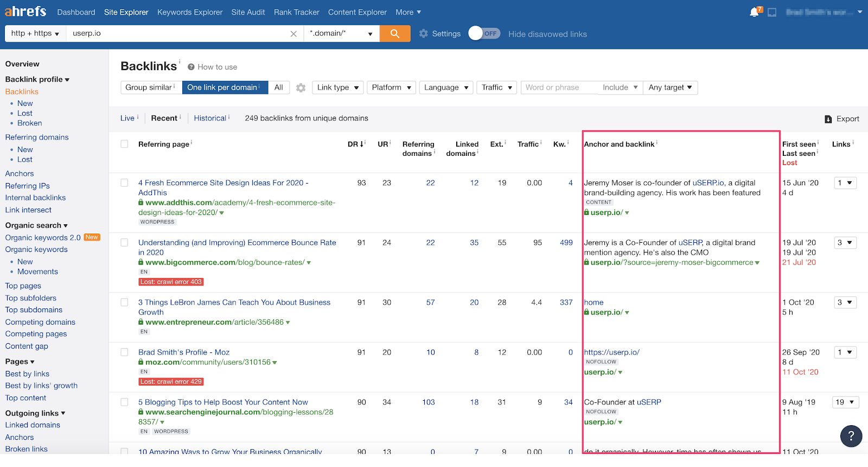Open the Language filter
Screen dimensions: 868x467
[x=446, y=87]
